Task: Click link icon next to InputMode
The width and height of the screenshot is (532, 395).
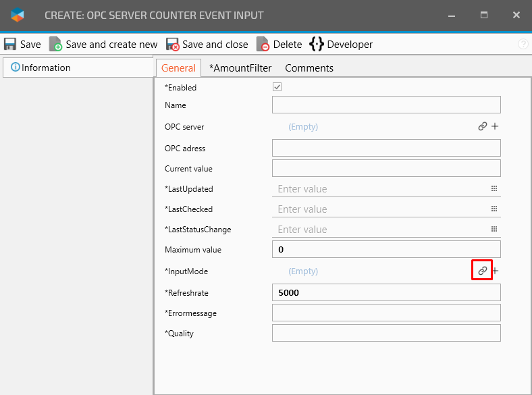Action: pos(482,271)
